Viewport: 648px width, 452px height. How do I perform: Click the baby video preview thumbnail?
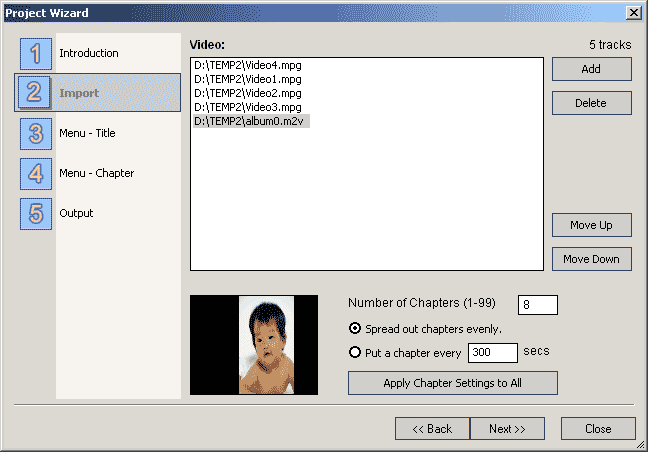click(254, 345)
